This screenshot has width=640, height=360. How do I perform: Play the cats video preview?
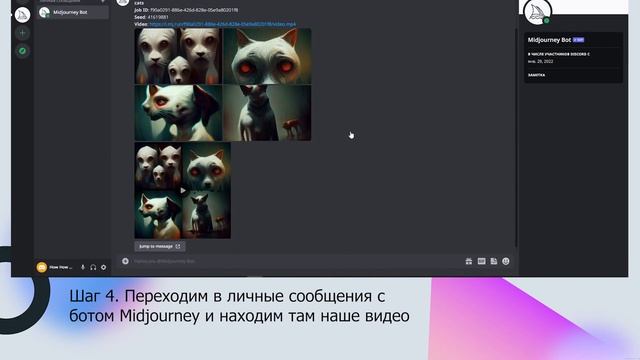pyautogui.click(x=182, y=190)
